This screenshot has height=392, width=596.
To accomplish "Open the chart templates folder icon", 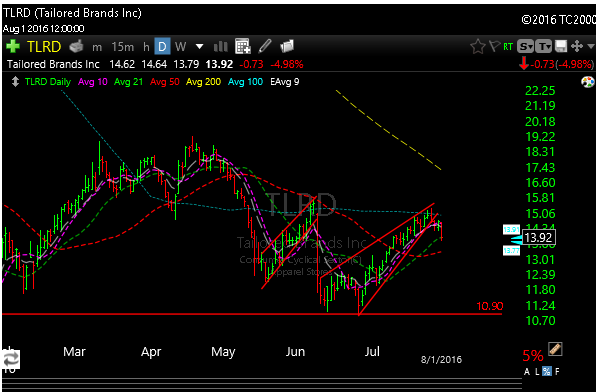I will (287, 46).
